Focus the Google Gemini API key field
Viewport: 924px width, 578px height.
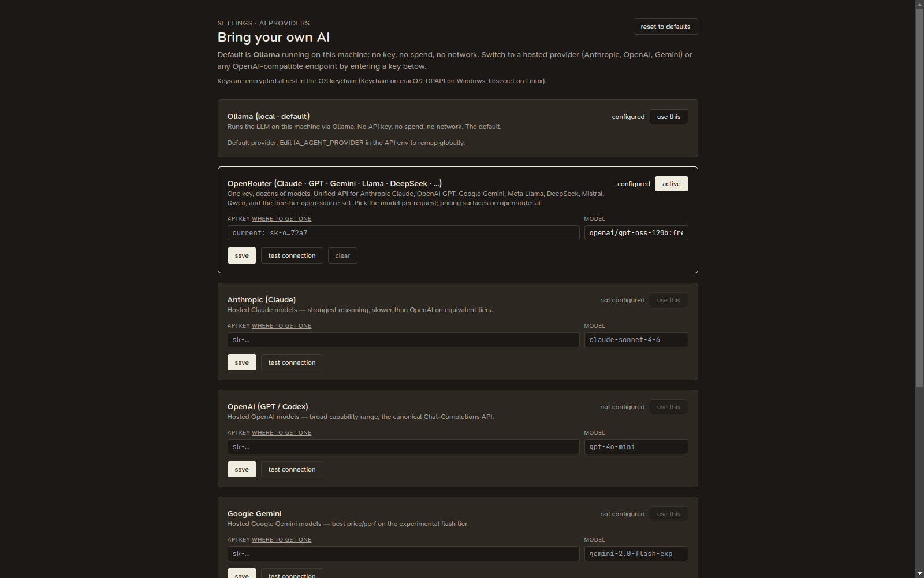(403, 554)
